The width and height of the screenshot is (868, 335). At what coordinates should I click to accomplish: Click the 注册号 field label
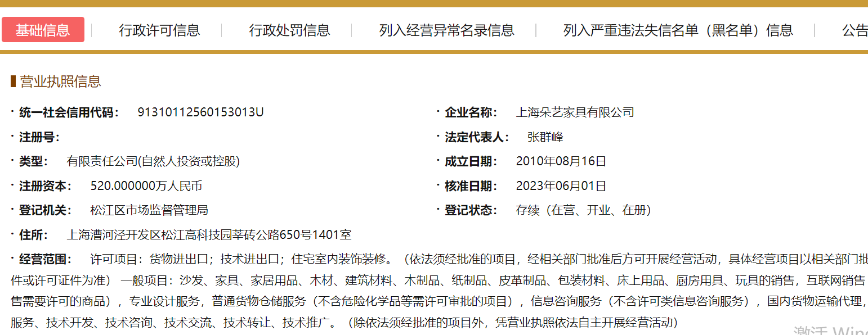pyautogui.click(x=39, y=137)
